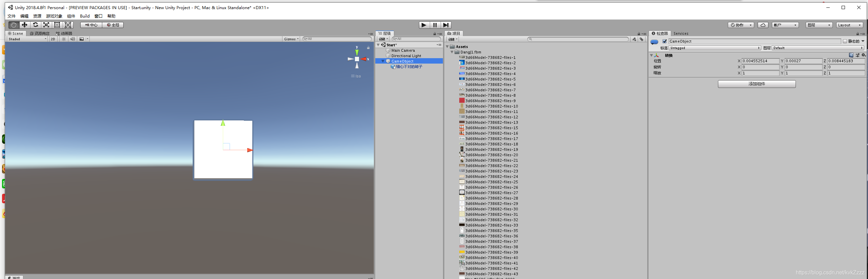Switch to the Services tab

click(681, 33)
